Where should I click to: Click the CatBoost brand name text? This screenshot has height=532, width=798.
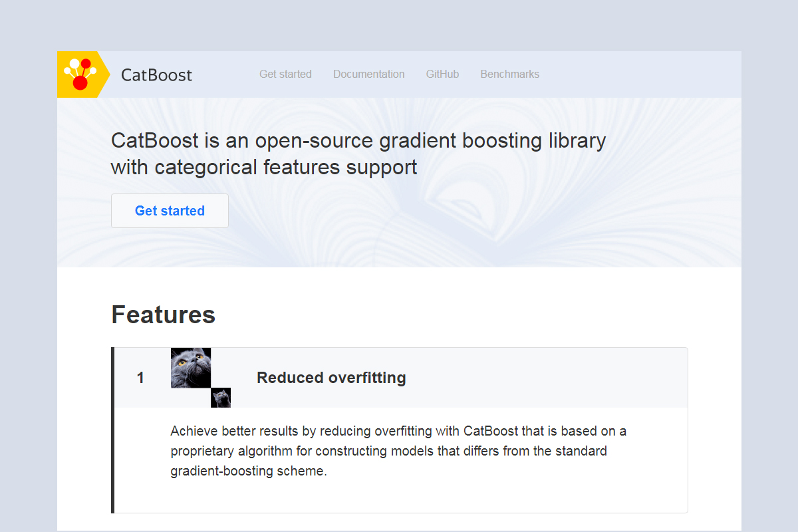156,74
